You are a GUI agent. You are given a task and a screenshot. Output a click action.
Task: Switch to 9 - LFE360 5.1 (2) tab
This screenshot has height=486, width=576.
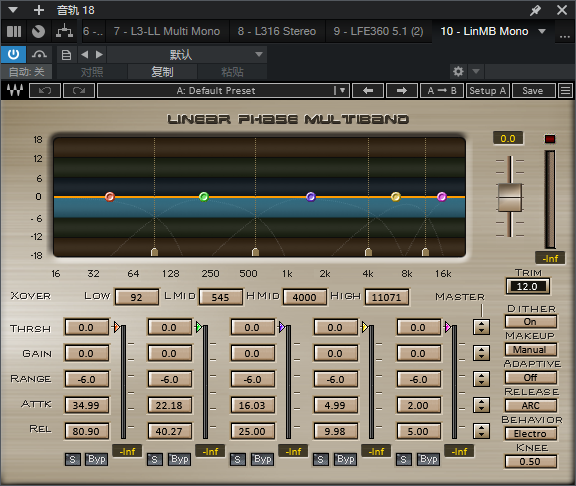pos(378,31)
